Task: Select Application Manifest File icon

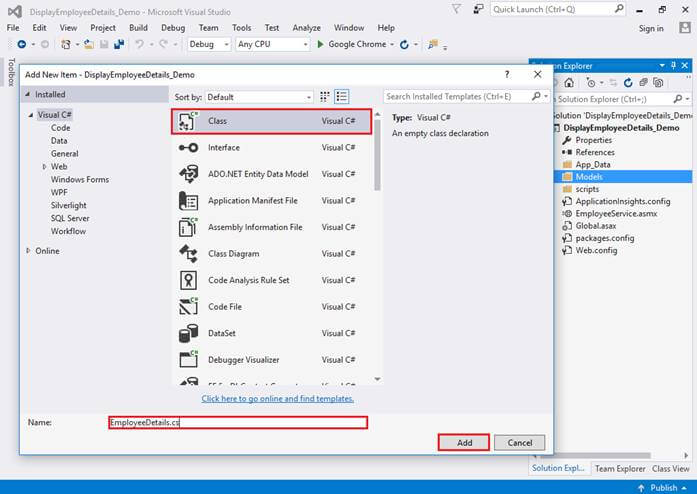Action: click(x=188, y=201)
